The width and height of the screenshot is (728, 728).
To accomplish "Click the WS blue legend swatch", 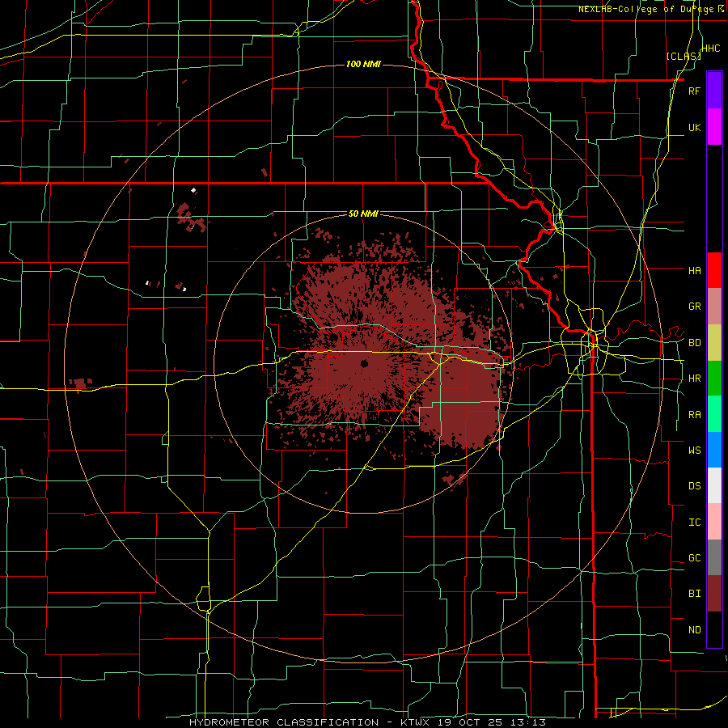I will point(714,450).
